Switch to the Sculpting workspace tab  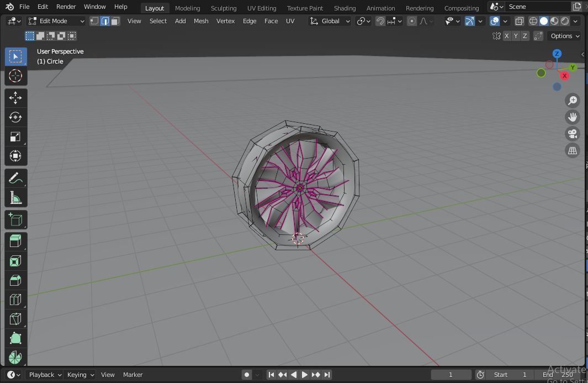pyautogui.click(x=224, y=8)
